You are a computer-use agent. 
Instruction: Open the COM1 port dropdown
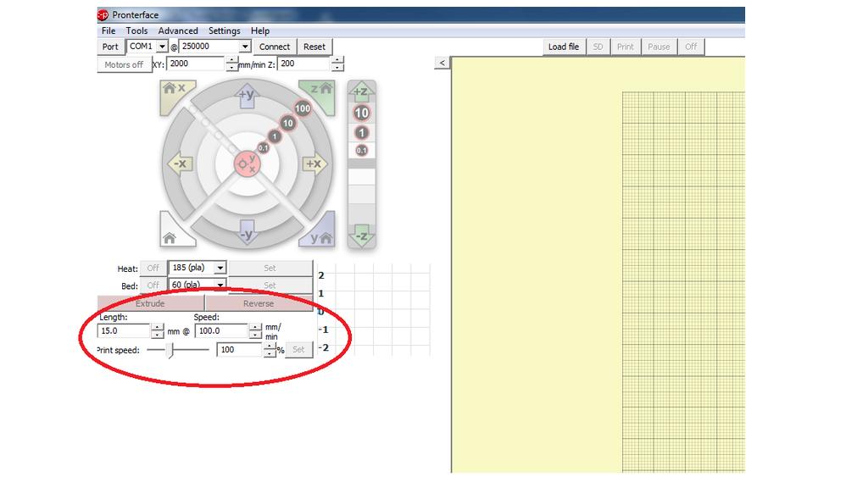click(162, 47)
